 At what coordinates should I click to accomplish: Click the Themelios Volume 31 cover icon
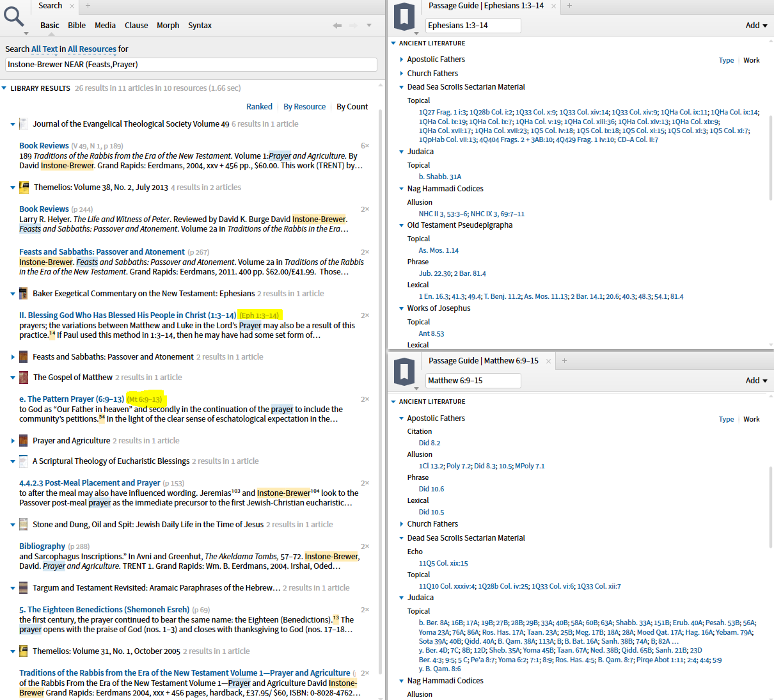pyautogui.click(x=24, y=651)
